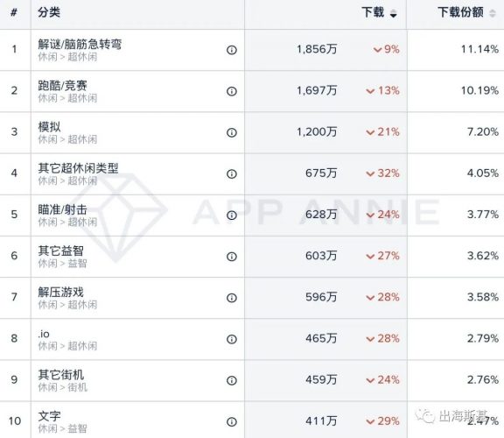Click info icon beside 其它益智
The image size is (504, 438).
[232, 257]
